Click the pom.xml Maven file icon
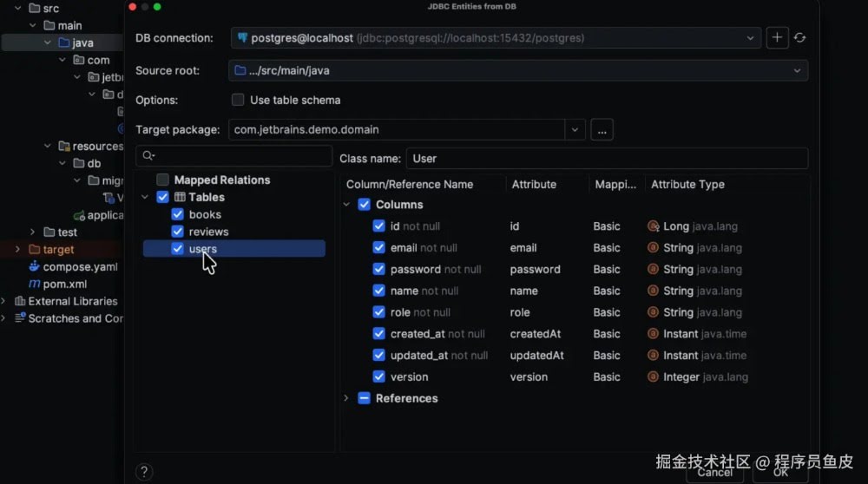This screenshot has width=868, height=484. (x=35, y=284)
